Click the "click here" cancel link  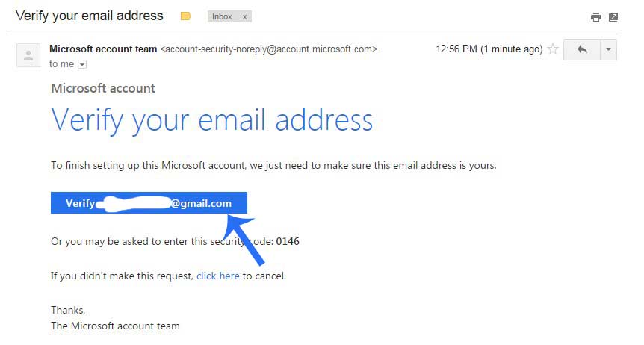[217, 276]
